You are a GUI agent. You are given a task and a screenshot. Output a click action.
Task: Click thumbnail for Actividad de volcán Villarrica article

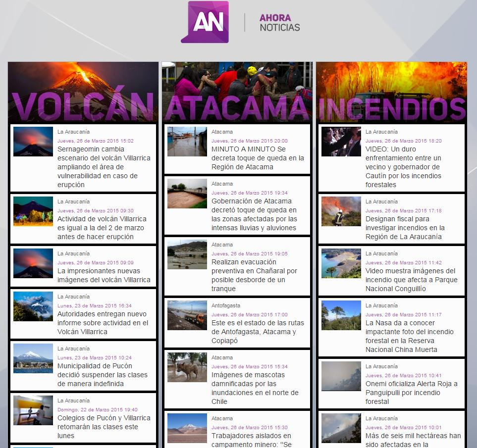click(x=33, y=211)
